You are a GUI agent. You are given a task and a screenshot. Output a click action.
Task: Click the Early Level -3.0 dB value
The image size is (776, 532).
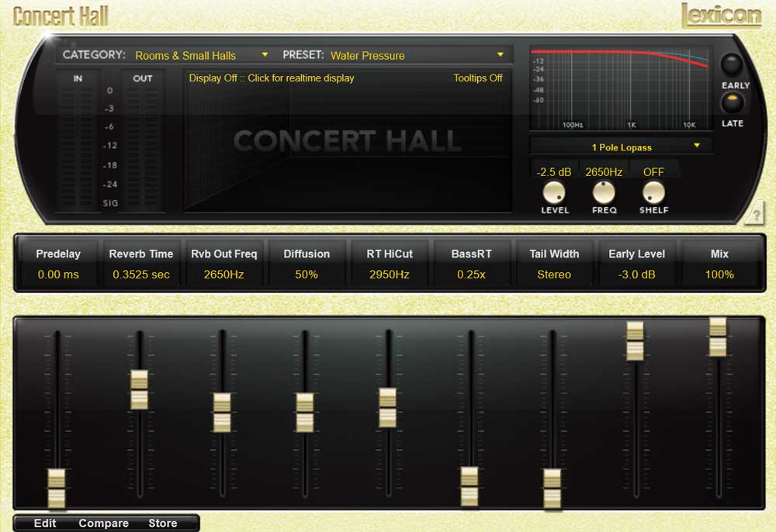(x=636, y=275)
